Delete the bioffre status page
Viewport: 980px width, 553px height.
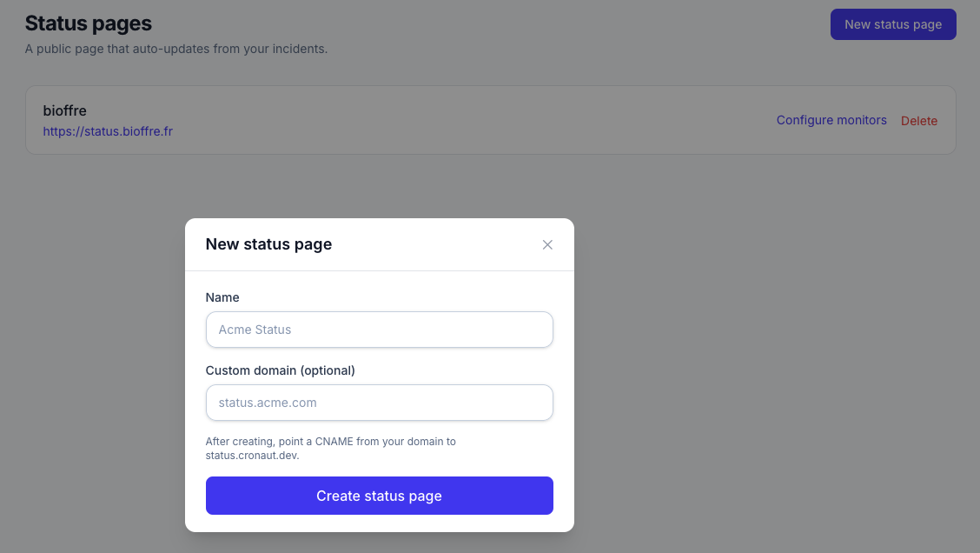(x=919, y=121)
